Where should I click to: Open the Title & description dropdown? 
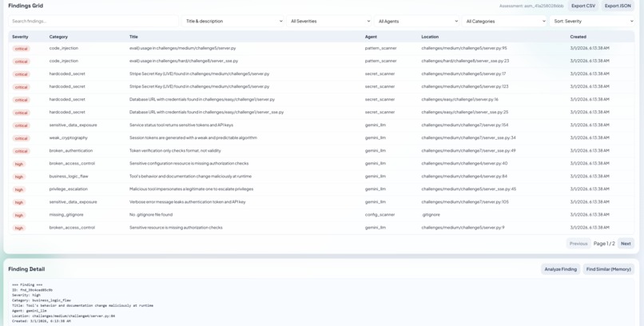pos(233,21)
